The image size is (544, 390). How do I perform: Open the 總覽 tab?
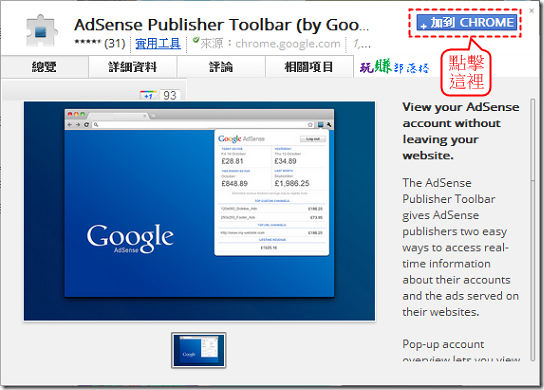tap(44, 67)
